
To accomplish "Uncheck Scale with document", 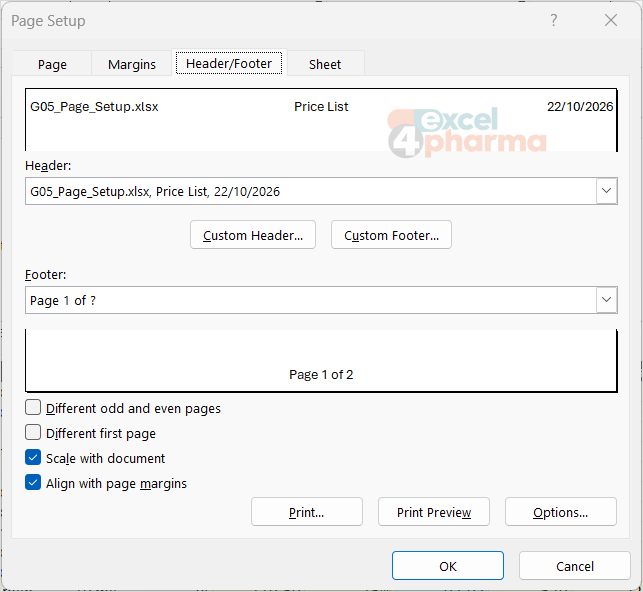I will (x=33, y=458).
